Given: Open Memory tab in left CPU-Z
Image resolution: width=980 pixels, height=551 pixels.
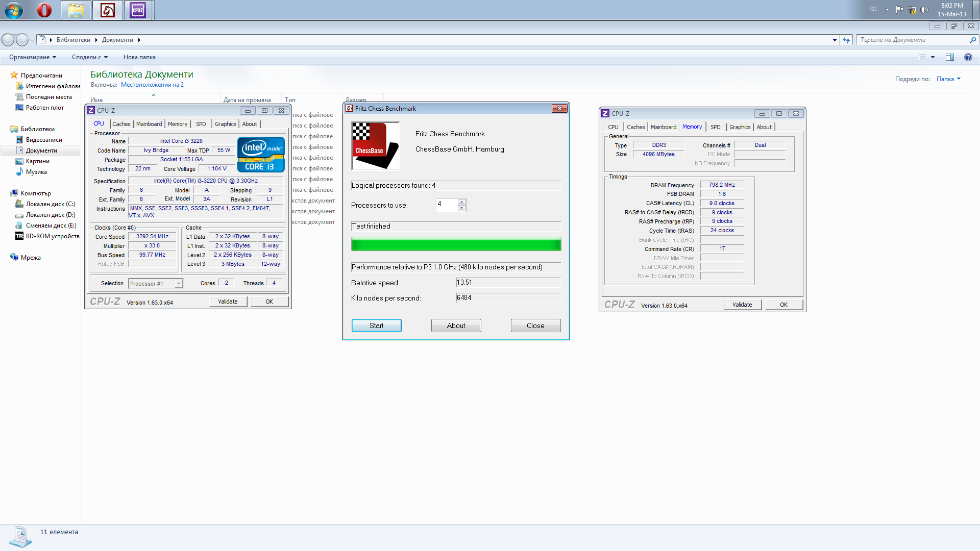Looking at the screenshot, I should pos(178,124).
